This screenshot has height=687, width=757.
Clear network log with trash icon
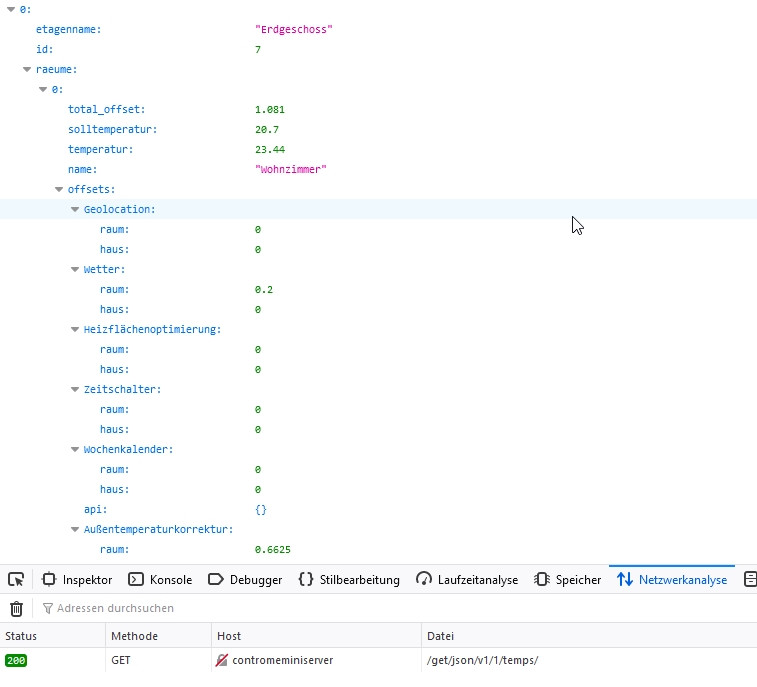tap(16, 608)
